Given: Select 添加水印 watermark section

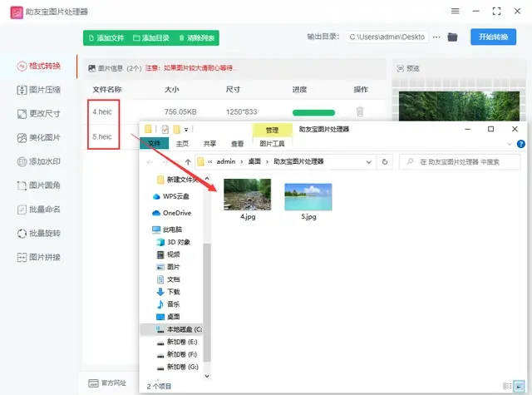Looking at the screenshot, I should (x=39, y=161).
